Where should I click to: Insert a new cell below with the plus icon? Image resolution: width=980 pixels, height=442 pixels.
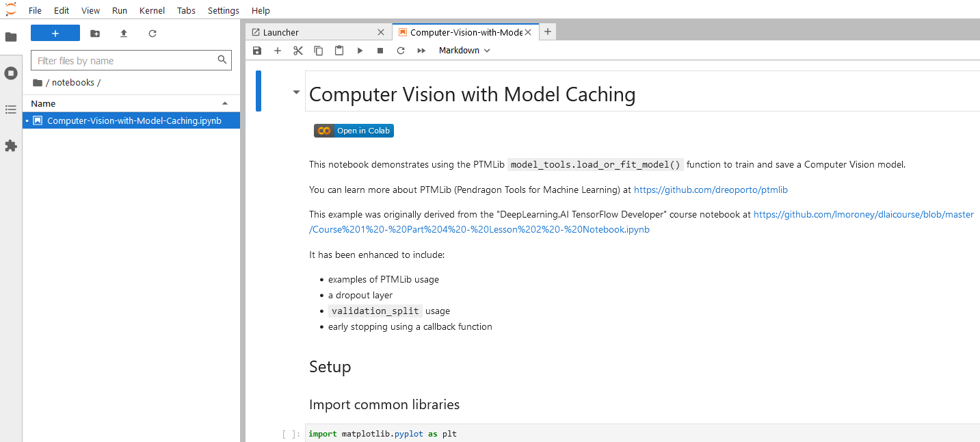[278, 51]
